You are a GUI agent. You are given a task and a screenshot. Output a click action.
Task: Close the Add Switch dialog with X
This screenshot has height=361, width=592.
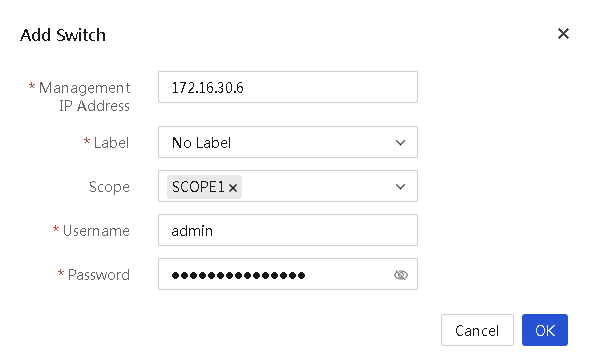tap(563, 34)
